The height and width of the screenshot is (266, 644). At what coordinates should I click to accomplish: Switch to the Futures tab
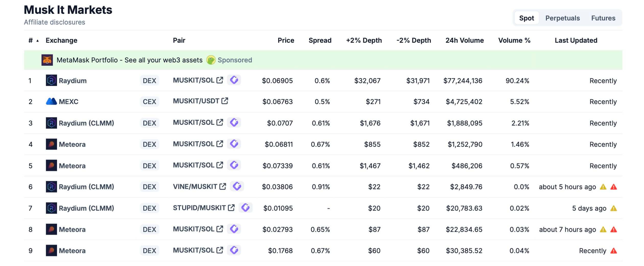(603, 18)
